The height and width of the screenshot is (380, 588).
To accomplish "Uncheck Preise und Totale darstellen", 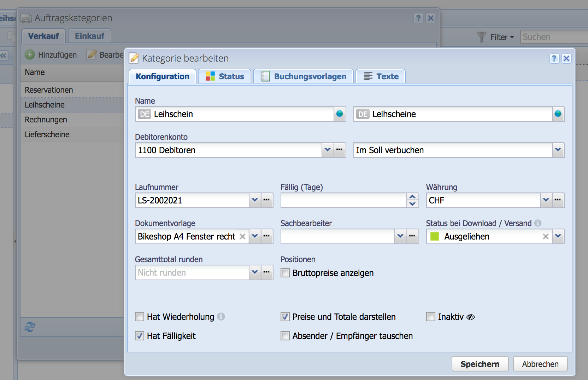I will [285, 317].
